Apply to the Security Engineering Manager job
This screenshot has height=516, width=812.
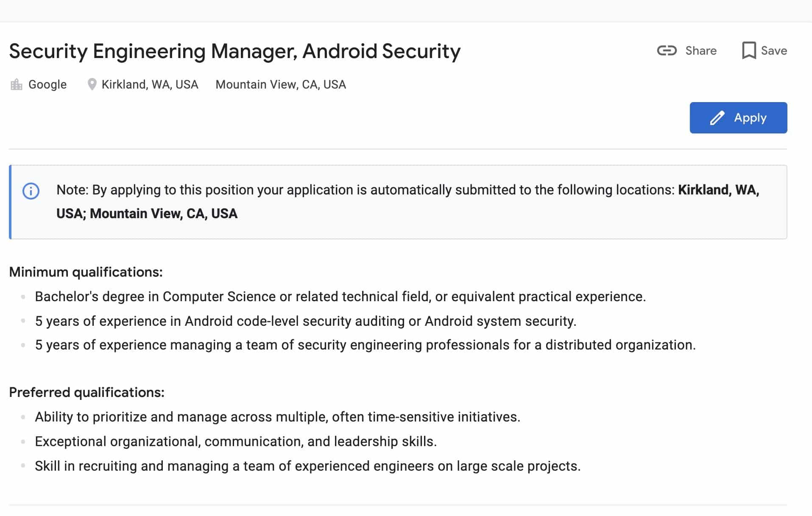tap(738, 118)
